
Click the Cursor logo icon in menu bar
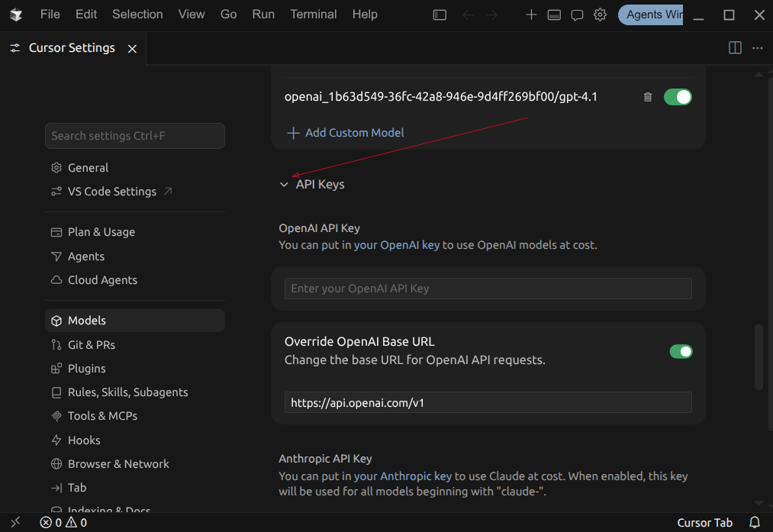tap(16, 15)
